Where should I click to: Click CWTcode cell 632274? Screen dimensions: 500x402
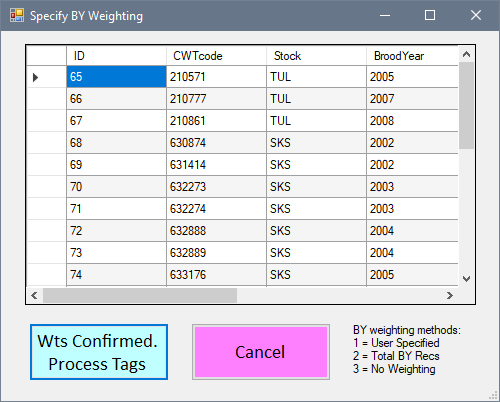(216, 209)
